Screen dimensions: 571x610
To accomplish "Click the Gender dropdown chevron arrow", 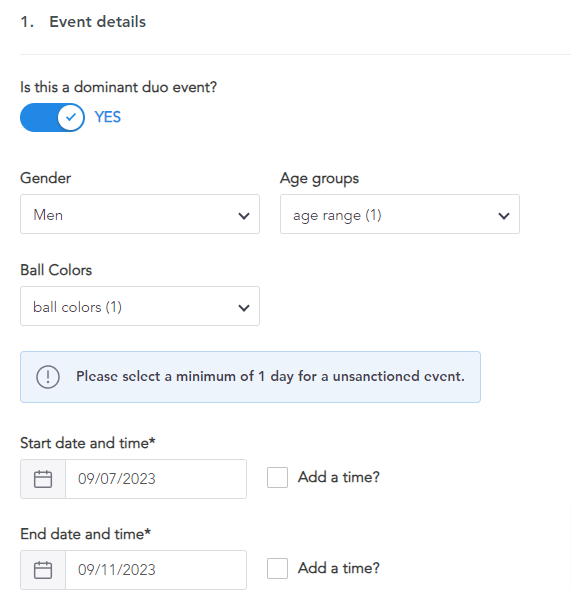I will click(244, 216).
